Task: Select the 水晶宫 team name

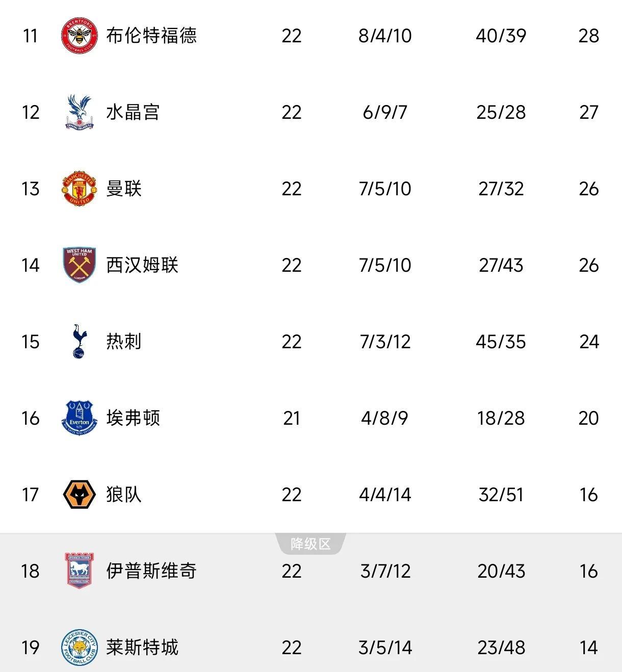Action: pyautogui.click(x=133, y=112)
